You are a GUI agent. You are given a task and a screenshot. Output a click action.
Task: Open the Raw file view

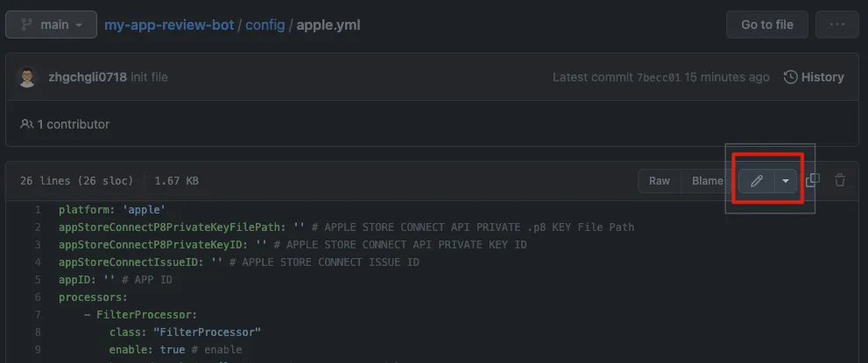coord(659,181)
